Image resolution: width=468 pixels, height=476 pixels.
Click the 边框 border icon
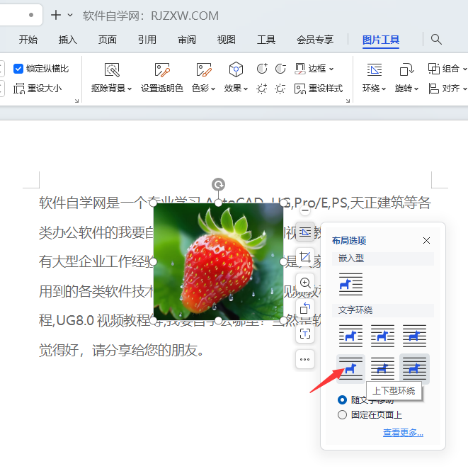[x=300, y=69]
